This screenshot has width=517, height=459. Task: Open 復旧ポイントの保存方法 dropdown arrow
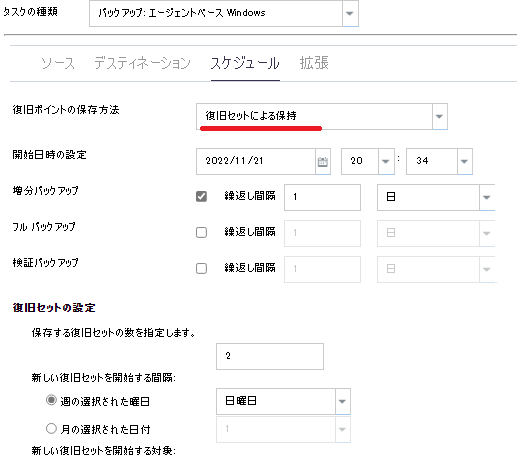(439, 116)
